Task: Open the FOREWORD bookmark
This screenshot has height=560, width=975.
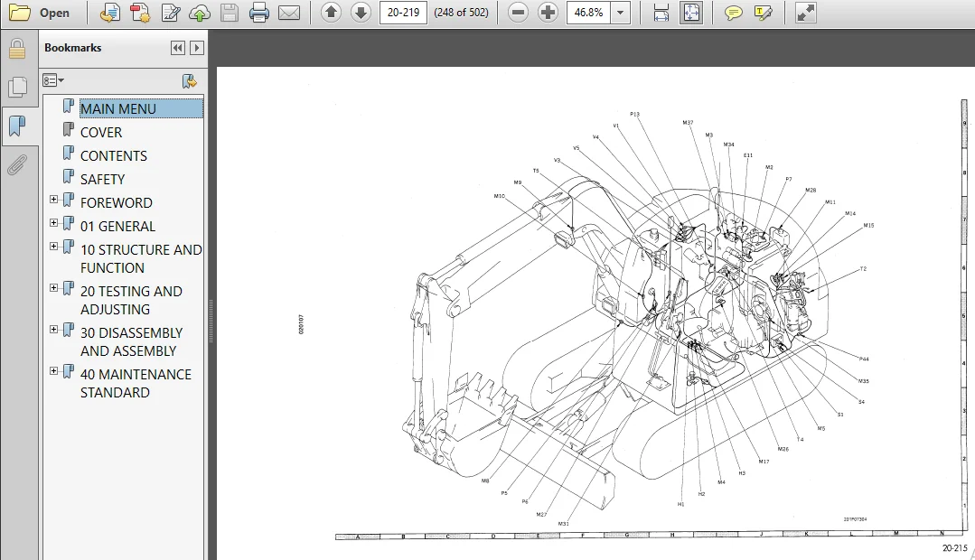Action: [x=117, y=202]
